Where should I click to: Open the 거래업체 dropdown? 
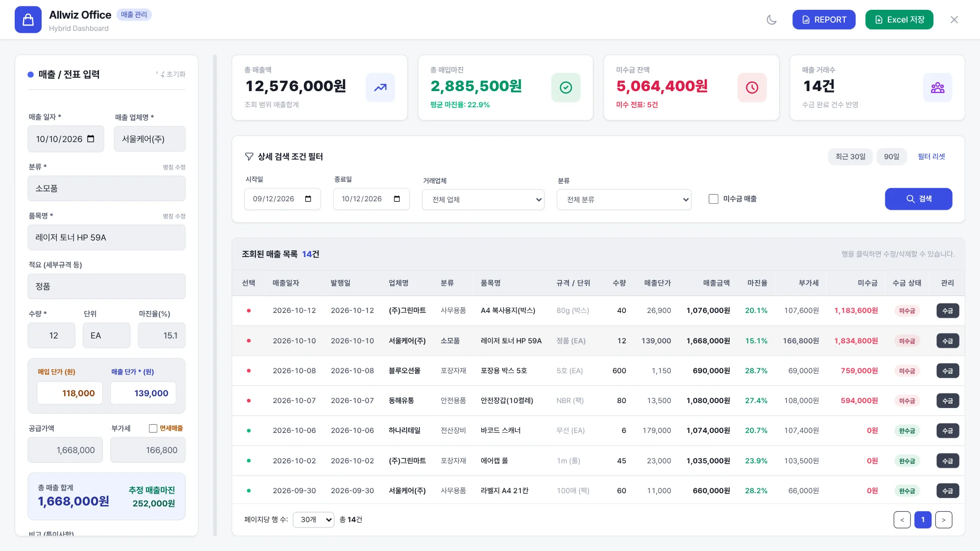[483, 199]
